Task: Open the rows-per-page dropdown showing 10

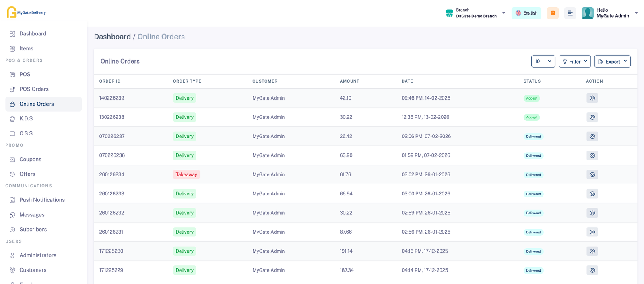Action: [x=543, y=62]
